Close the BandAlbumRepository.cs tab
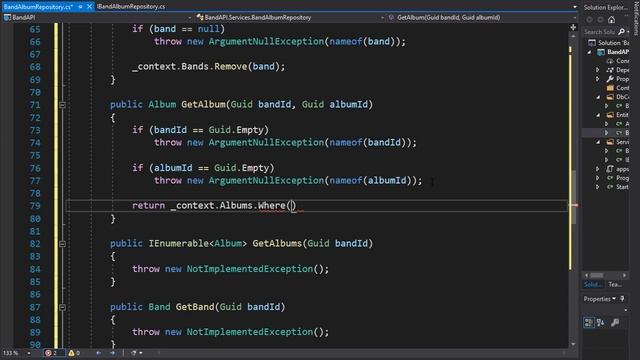The image size is (640, 360). [x=89, y=7]
